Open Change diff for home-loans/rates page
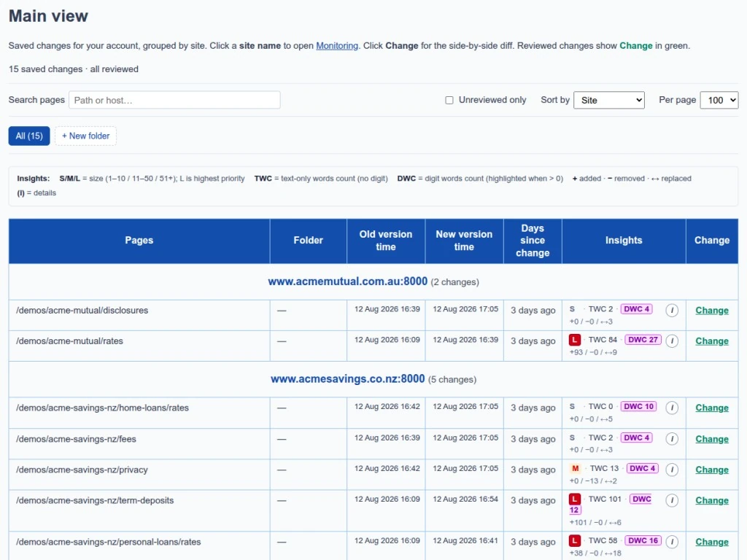The width and height of the screenshot is (747, 560). click(712, 408)
